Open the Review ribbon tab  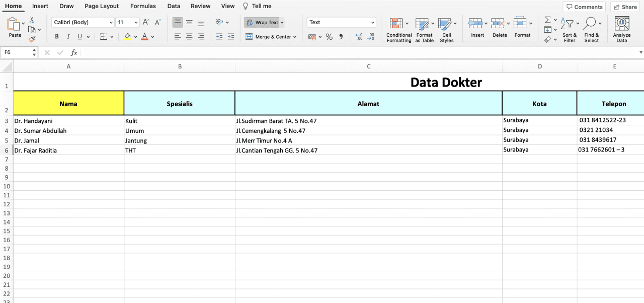(x=201, y=6)
